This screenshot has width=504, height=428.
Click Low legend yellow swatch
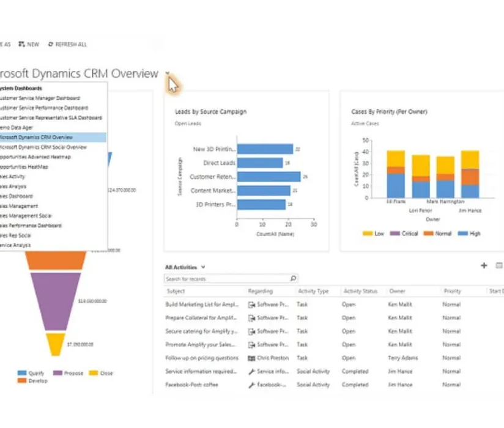368,234
